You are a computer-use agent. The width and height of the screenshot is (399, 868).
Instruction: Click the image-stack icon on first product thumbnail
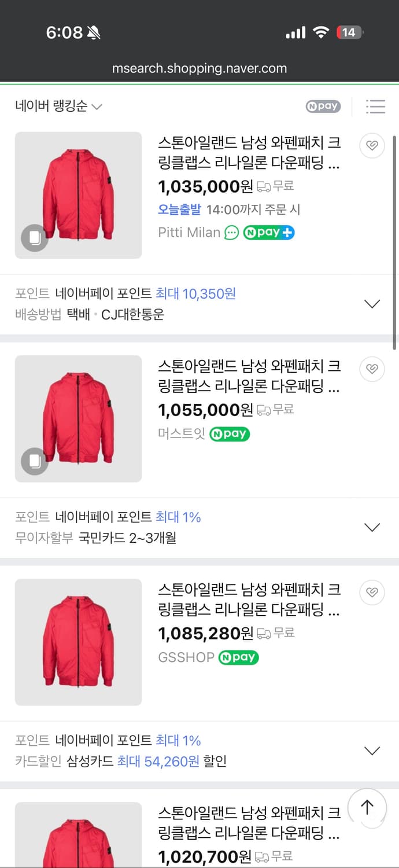click(35, 237)
